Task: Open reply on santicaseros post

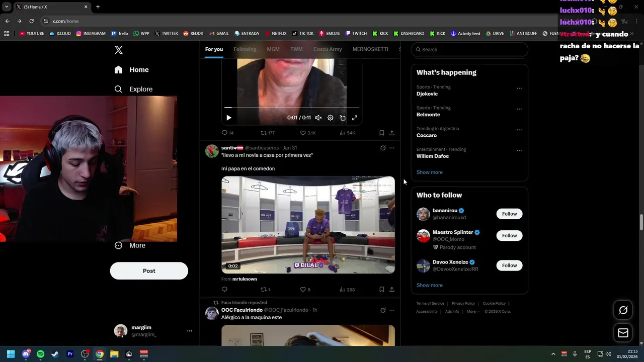Action: [224, 289]
